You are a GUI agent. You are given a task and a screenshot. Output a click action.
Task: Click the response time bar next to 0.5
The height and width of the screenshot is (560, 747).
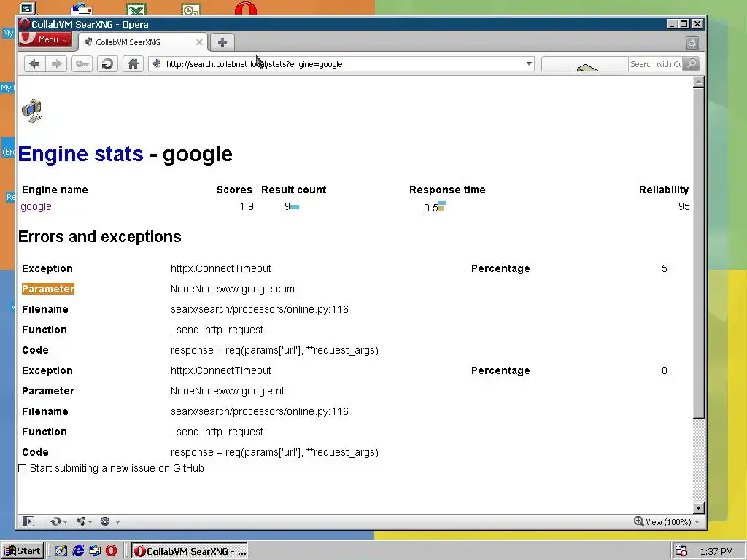[x=441, y=205]
